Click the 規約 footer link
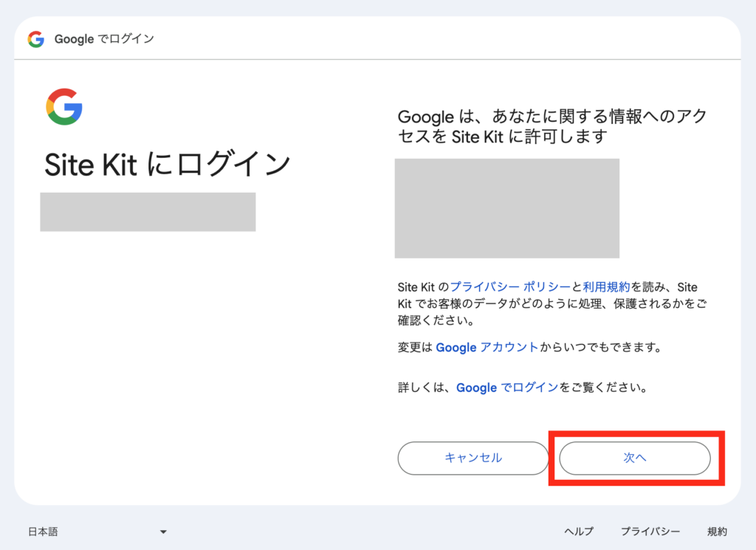The image size is (756, 550). [717, 532]
